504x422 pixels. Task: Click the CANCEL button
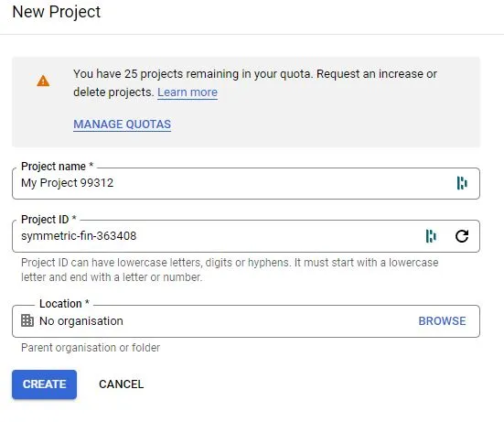pos(121,384)
